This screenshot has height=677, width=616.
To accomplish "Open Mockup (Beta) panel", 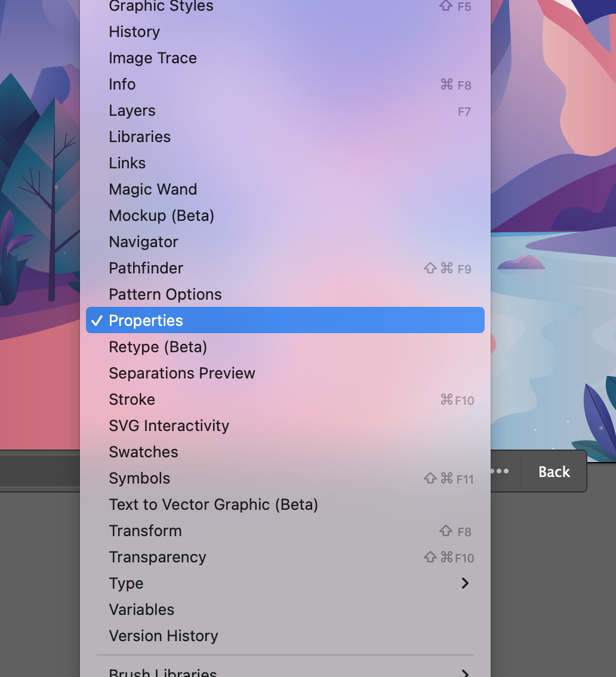I will 161,216.
